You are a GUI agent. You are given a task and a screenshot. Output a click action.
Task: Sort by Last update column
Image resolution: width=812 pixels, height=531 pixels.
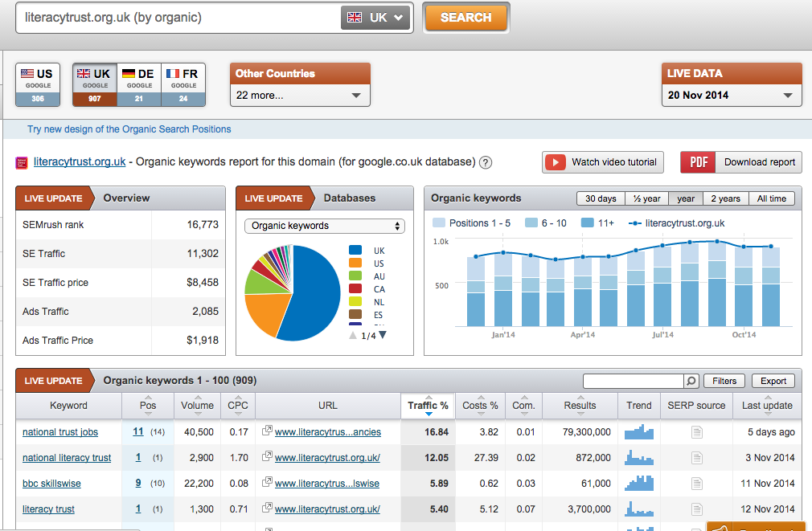coord(767,406)
